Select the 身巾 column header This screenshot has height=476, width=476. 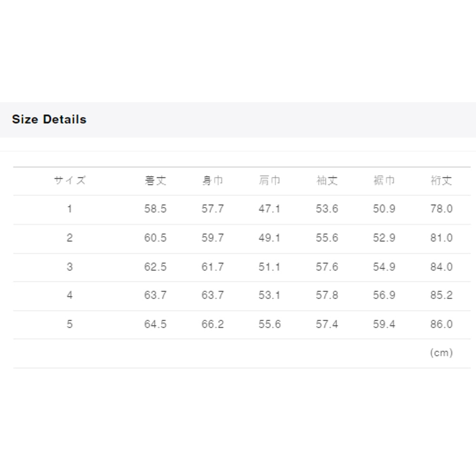pyautogui.click(x=212, y=181)
